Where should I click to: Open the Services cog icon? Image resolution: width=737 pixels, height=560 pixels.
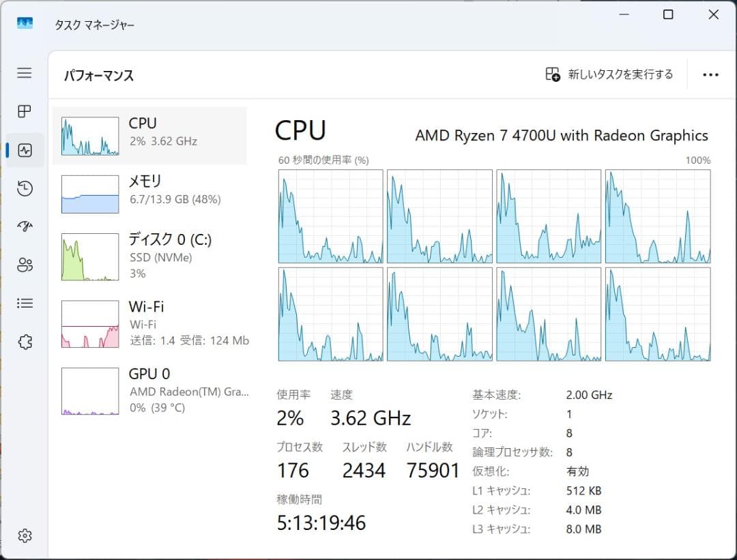coord(25,342)
